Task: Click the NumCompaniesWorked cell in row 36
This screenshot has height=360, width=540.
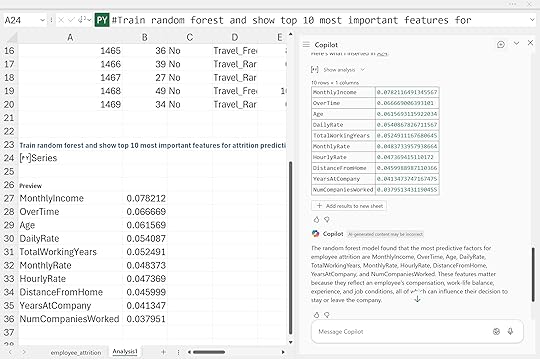Action: (70, 319)
